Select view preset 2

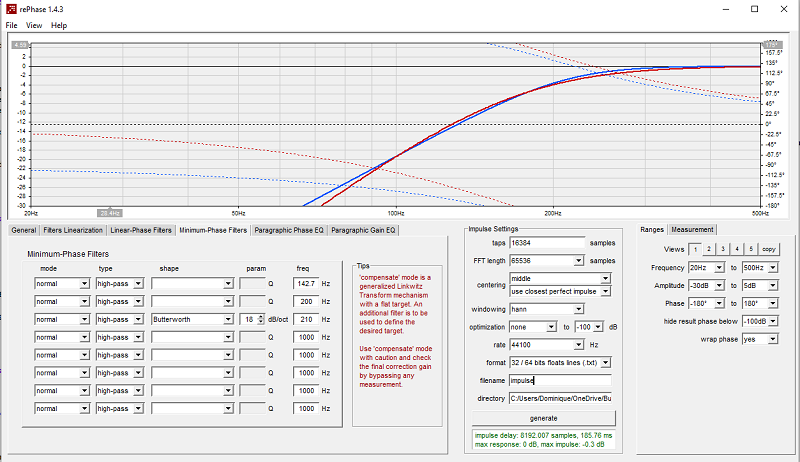(709, 249)
